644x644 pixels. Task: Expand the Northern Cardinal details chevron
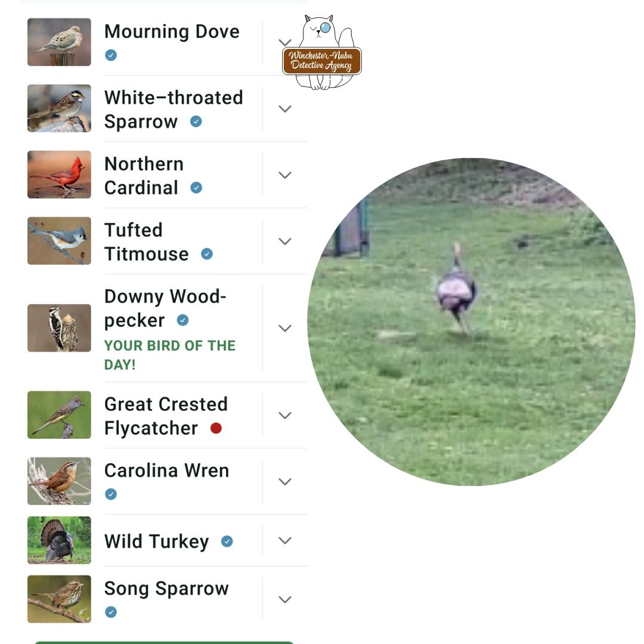(x=285, y=175)
